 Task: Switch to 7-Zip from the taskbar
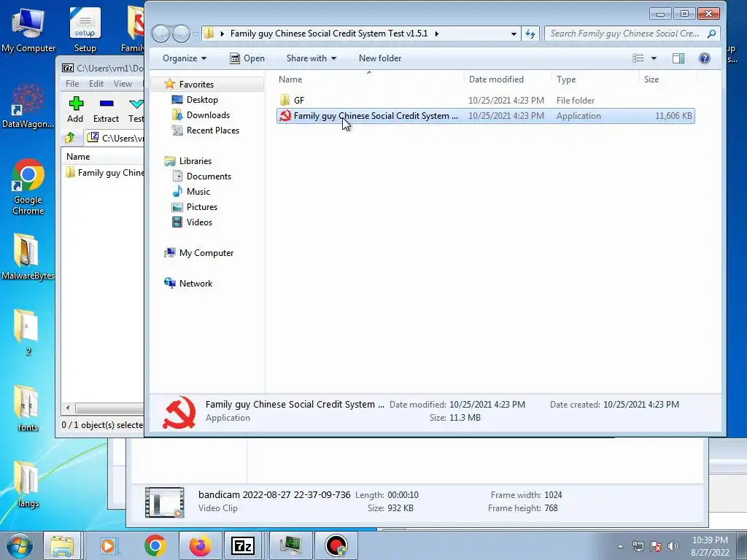(243, 545)
